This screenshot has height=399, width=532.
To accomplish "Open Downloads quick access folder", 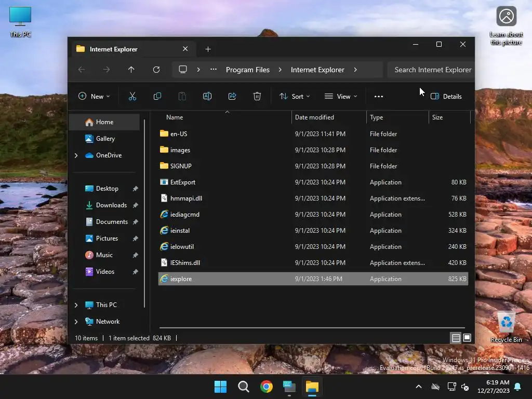I will tap(111, 205).
